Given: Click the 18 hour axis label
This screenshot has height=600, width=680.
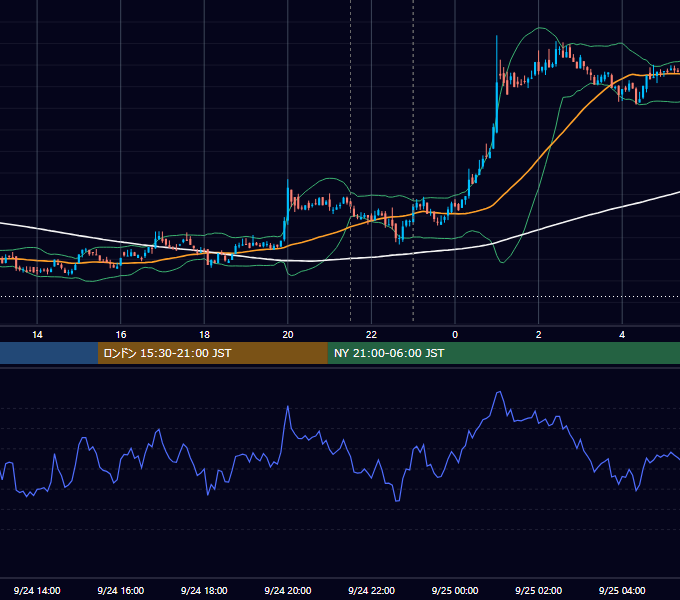Looking at the screenshot, I should point(204,335).
